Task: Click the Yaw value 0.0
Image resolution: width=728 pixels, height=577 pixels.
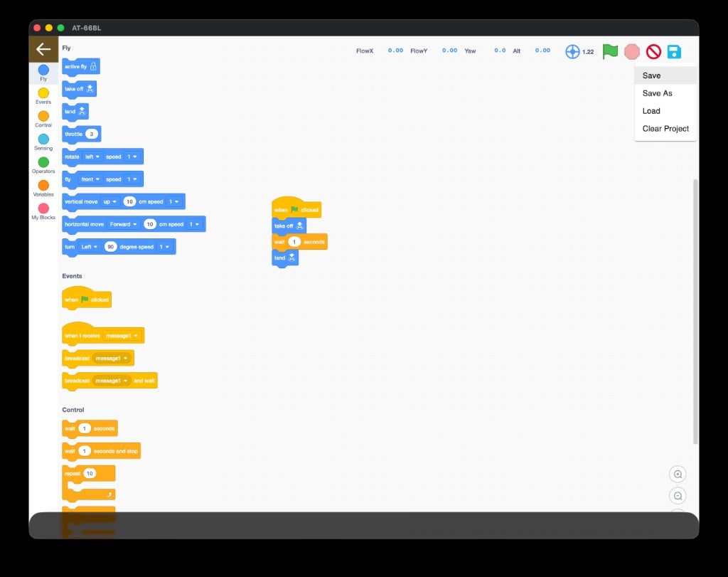Action: 500,51
